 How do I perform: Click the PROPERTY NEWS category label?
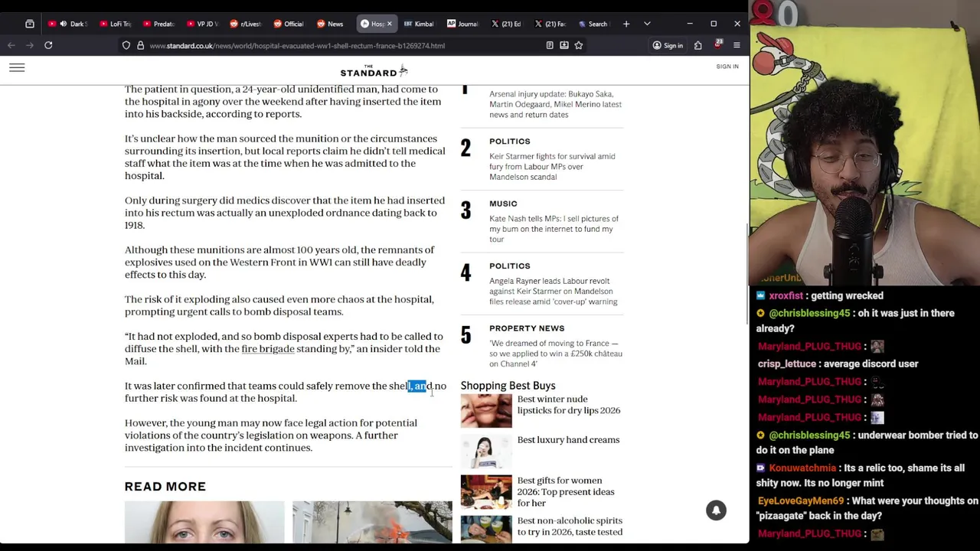click(x=527, y=328)
